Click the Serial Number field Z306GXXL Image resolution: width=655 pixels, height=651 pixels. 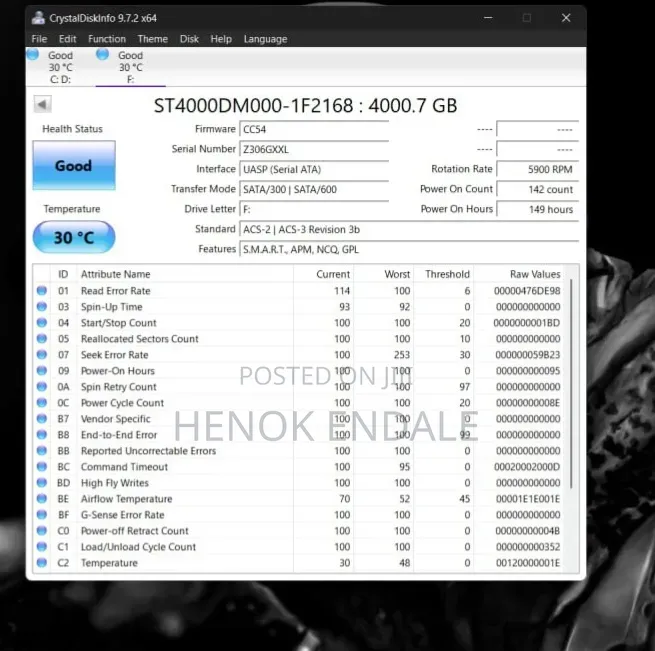coord(314,149)
